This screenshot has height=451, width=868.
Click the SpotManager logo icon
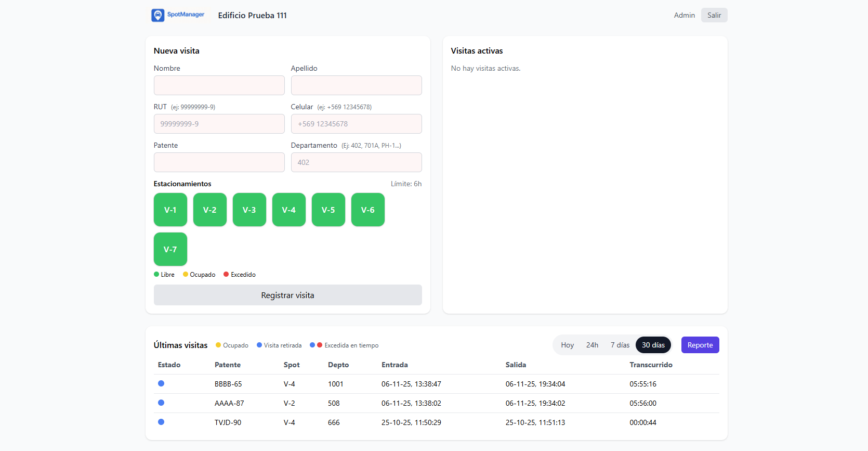157,15
